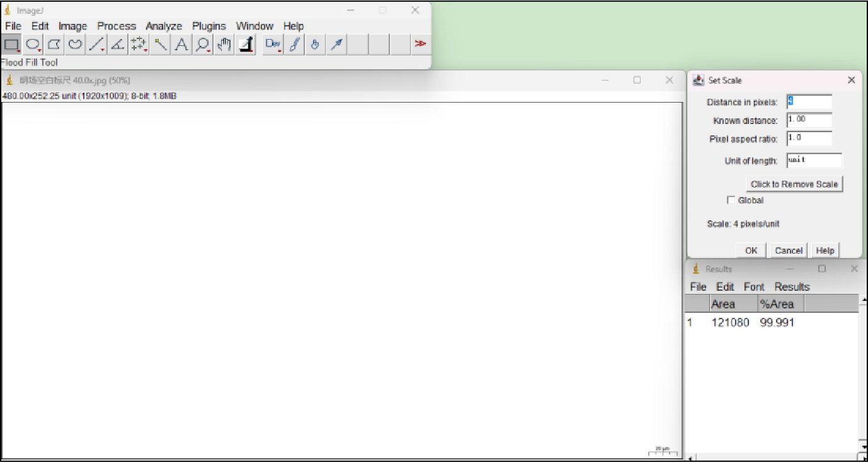
Task: Select the Flood Fill paint bucket tool
Action: pyautogui.click(x=316, y=44)
